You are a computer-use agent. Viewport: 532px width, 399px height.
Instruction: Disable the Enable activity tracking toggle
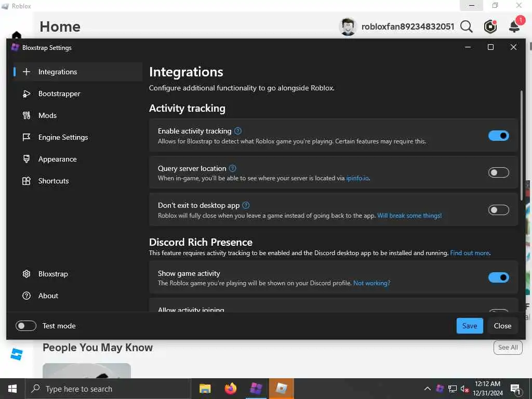coord(498,136)
